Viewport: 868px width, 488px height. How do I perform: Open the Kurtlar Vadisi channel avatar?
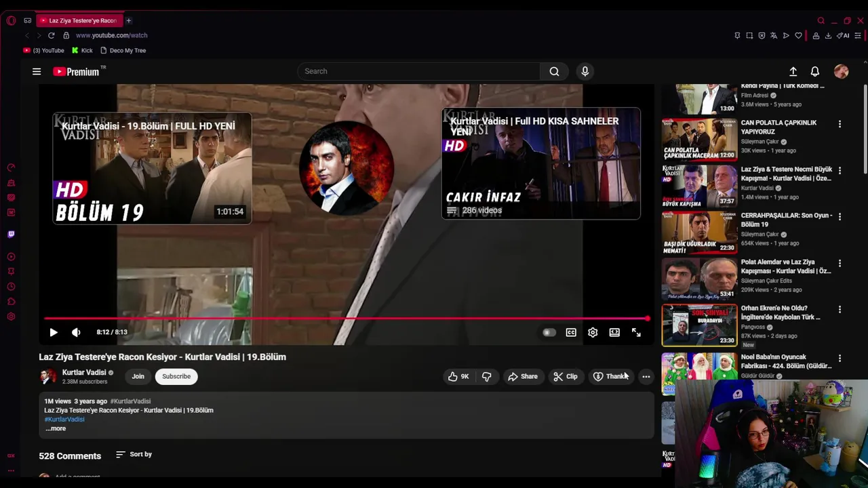click(48, 376)
